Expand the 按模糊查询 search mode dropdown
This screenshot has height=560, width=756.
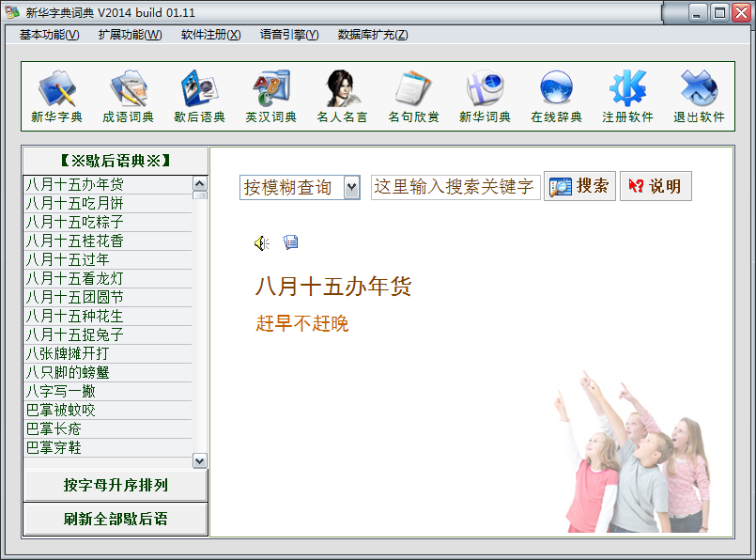coord(352,187)
